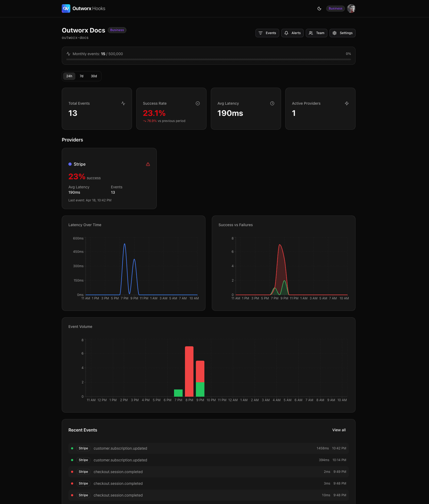Viewport: 429px width, 504px height.
Task: Click the Stripe tag on the 1458ms event
Action: (83, 448)
